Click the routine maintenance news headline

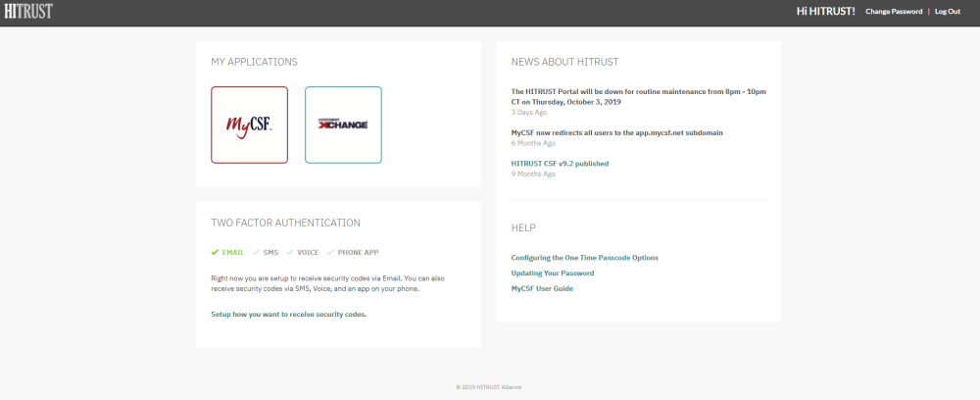tap(639, 96)
